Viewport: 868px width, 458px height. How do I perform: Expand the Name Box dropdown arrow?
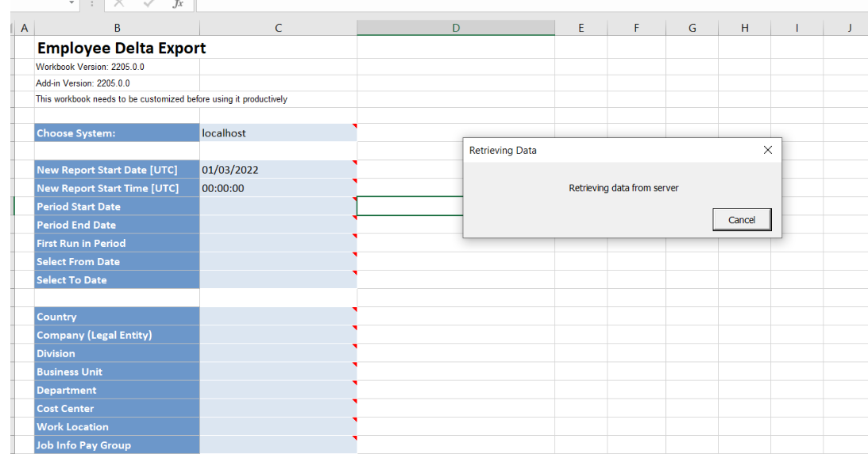click(x=71, y=3)
